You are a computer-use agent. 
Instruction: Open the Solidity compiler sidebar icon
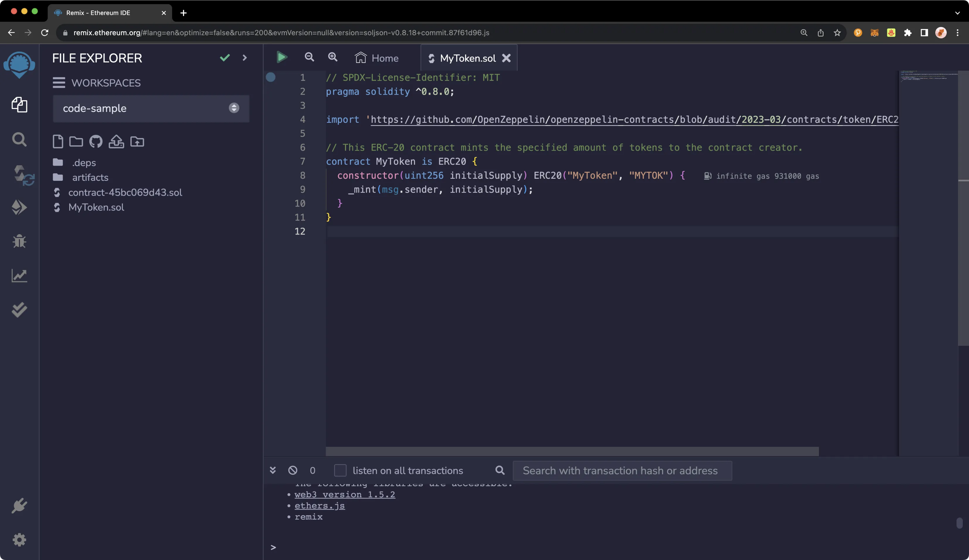coord(23,175)
